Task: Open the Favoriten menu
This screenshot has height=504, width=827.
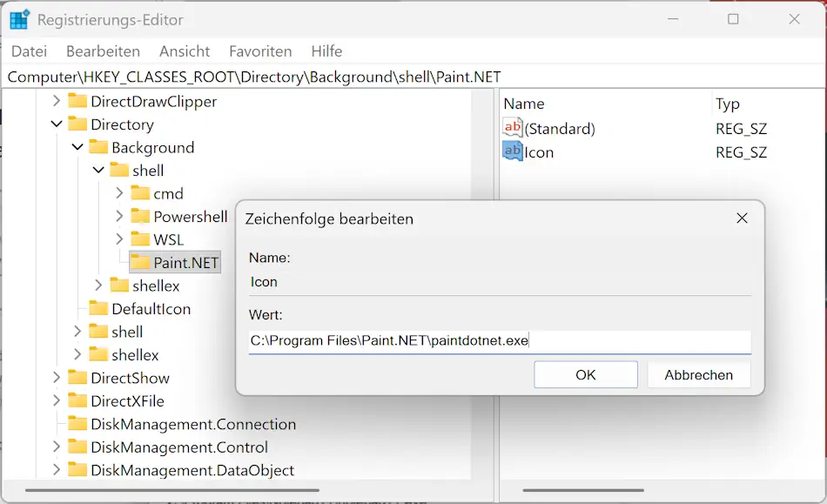Action: (260, 51)
